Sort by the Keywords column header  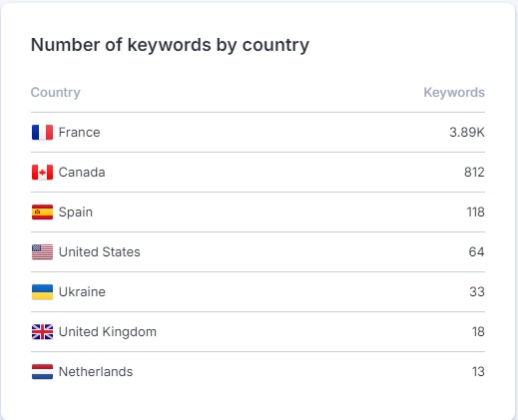click(x=454, y=93)
